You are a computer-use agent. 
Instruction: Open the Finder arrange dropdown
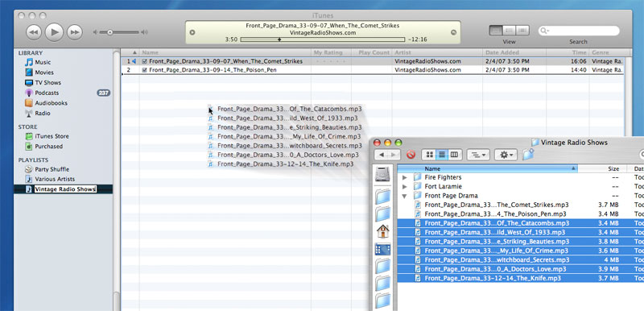478,155
